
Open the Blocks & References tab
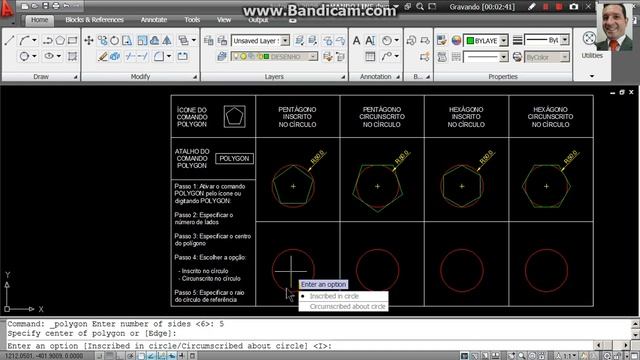point(94,20)
